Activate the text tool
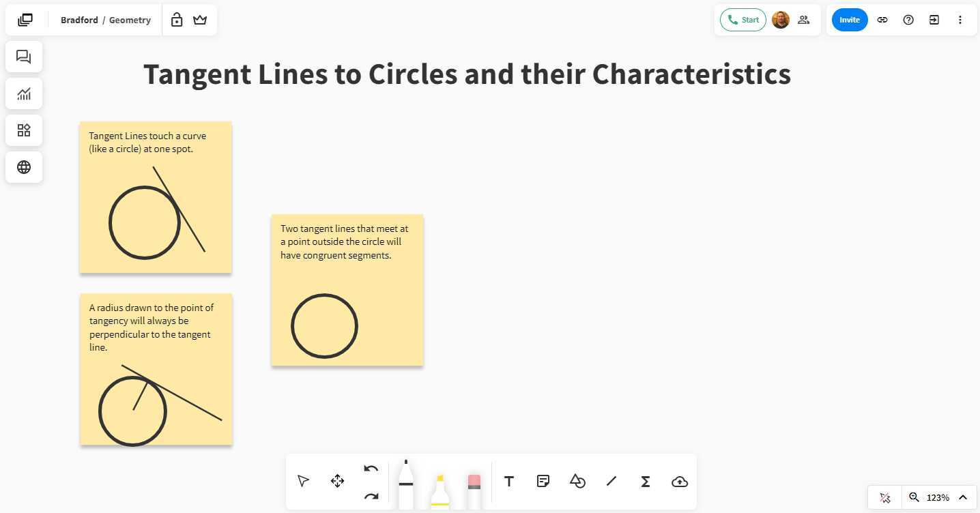 [x=508, y=481]
